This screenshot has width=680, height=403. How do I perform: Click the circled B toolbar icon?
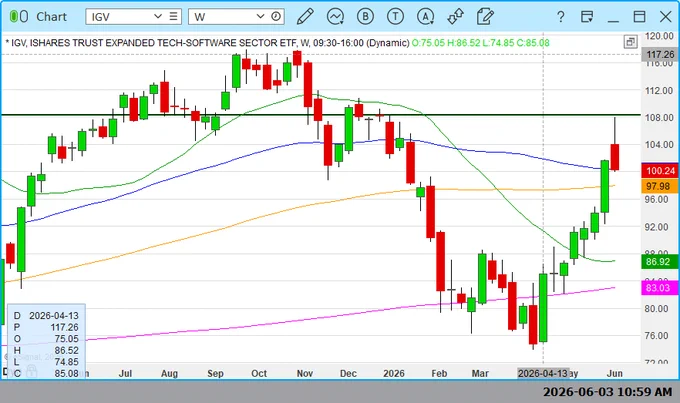pyautogui.click(x=365, y=16)
